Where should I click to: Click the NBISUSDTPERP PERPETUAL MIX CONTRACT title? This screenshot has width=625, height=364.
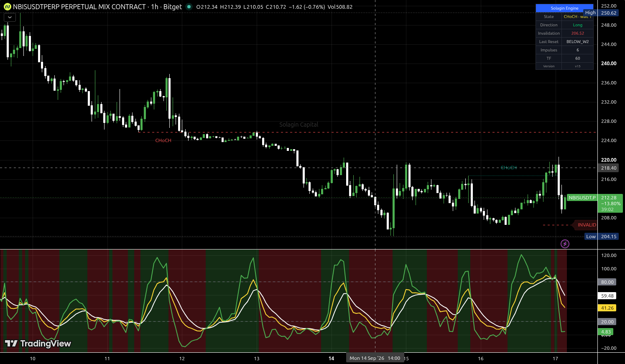point(79,7)
